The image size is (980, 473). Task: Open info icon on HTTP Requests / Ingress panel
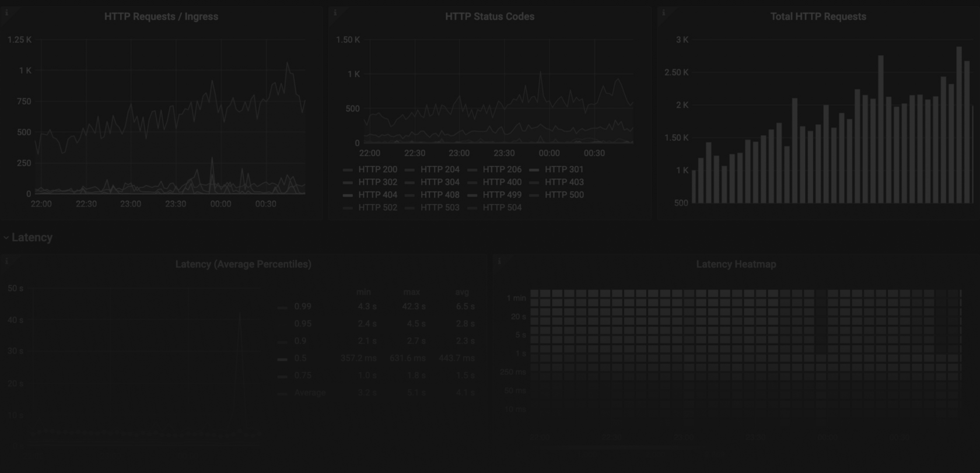coord(6,12)
